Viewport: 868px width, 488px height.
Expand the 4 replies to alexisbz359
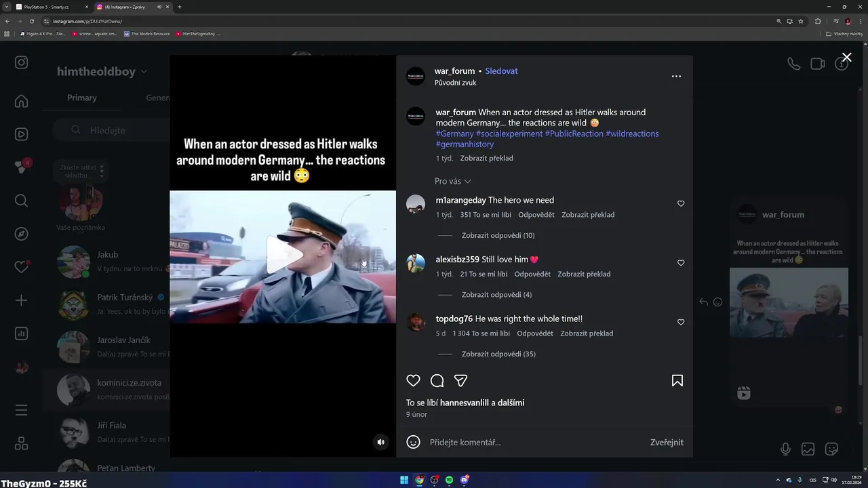tap(496, 295)
